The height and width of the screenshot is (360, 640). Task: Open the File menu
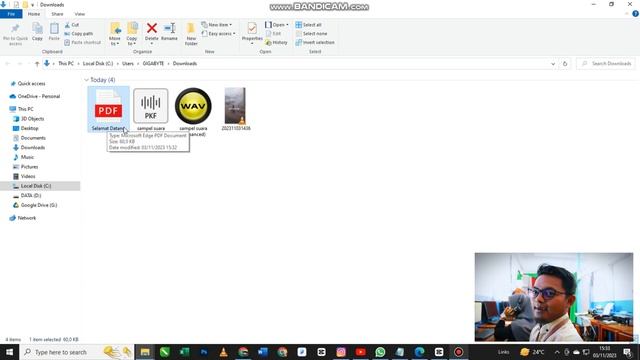11,14
